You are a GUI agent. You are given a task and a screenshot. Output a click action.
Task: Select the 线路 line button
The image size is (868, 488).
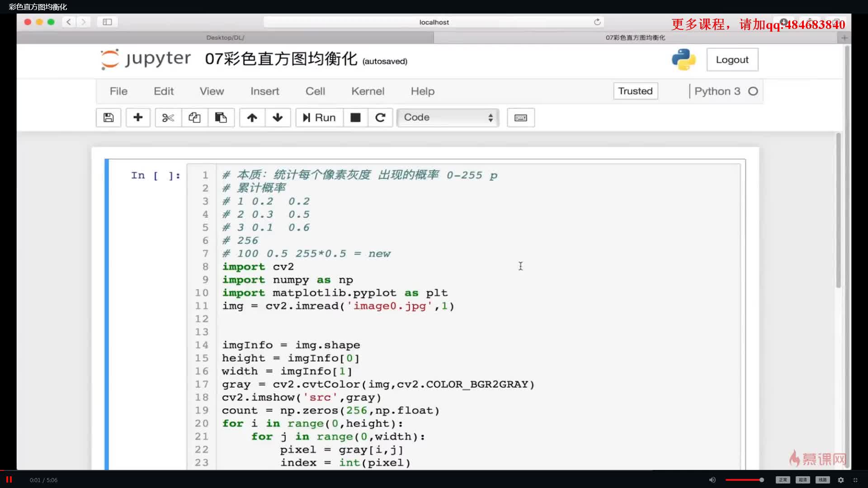click(823, 480)
